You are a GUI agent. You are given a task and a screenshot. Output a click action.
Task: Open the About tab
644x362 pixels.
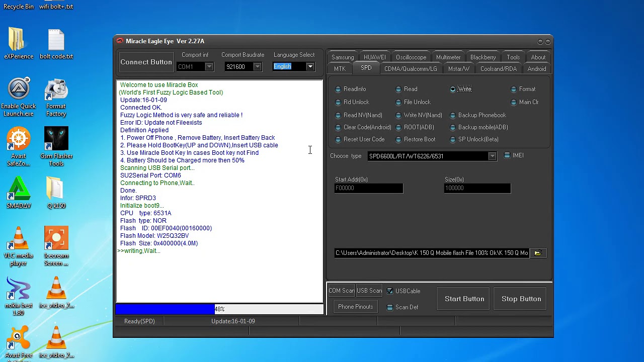pos(538,57)
